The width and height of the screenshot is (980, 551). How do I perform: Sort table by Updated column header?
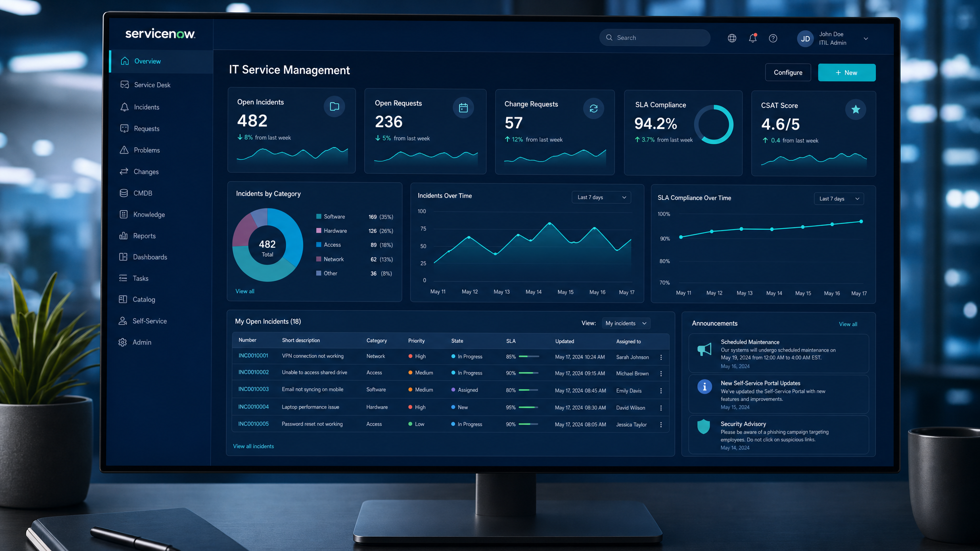point(565,342)
